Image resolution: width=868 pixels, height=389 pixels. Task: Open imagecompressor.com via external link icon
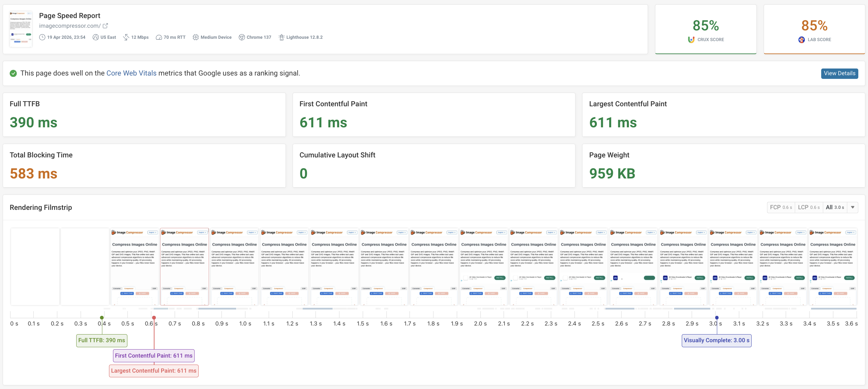click(x=105, y=26)
